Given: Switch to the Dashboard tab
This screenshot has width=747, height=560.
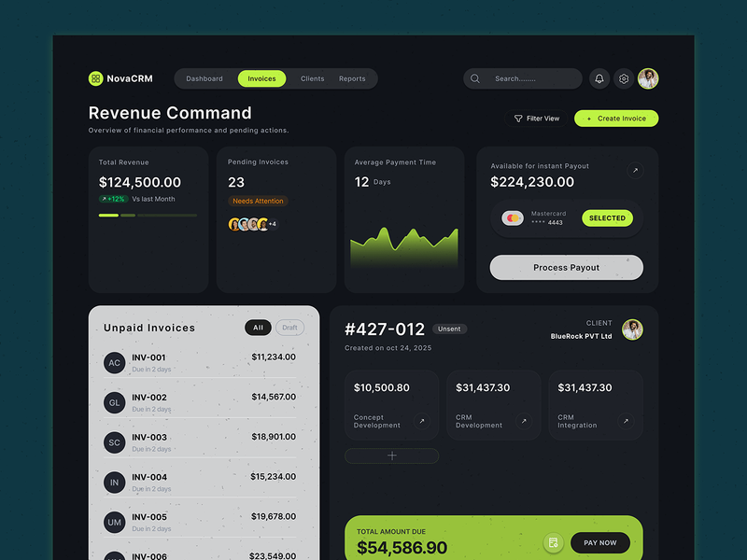Looking at the screenshot, I should [x=204, y=78].
